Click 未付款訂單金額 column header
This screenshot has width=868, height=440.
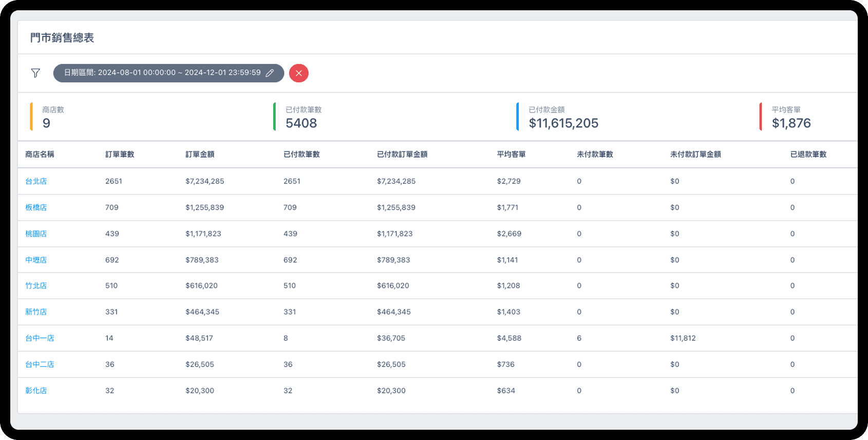point(695,154)
